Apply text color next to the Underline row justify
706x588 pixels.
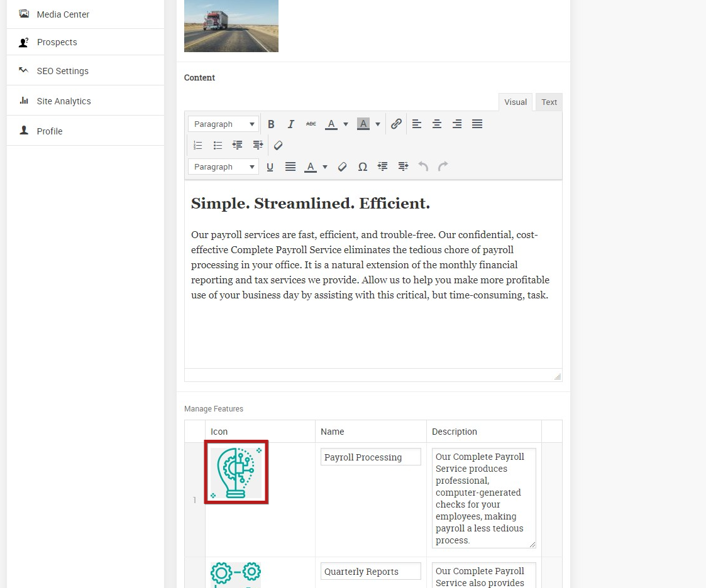click(311, 167)
